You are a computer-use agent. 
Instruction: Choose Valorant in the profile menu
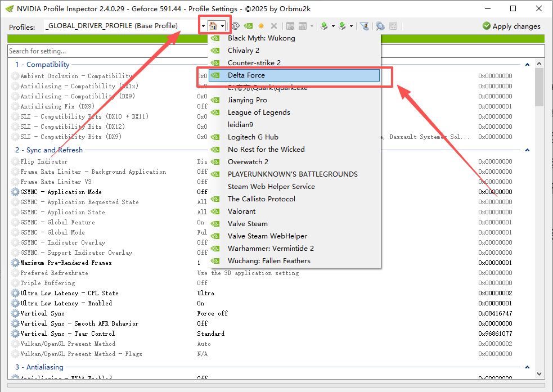click(241, 211)
